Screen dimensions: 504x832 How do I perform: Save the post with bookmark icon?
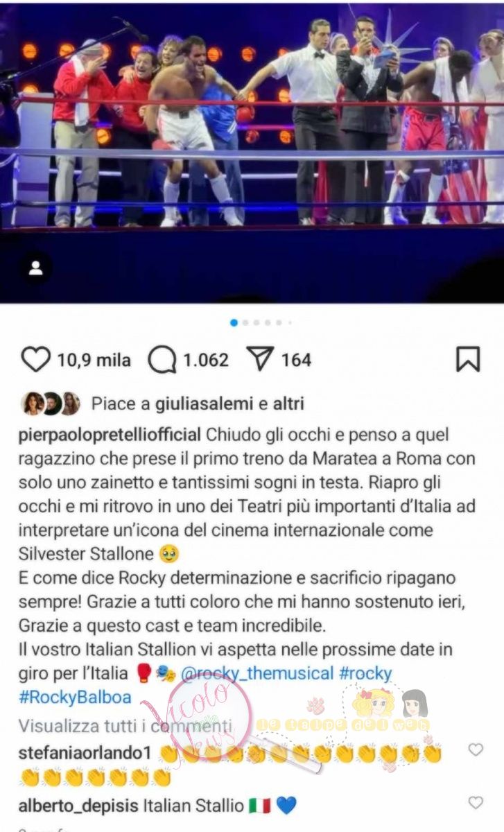468,359
